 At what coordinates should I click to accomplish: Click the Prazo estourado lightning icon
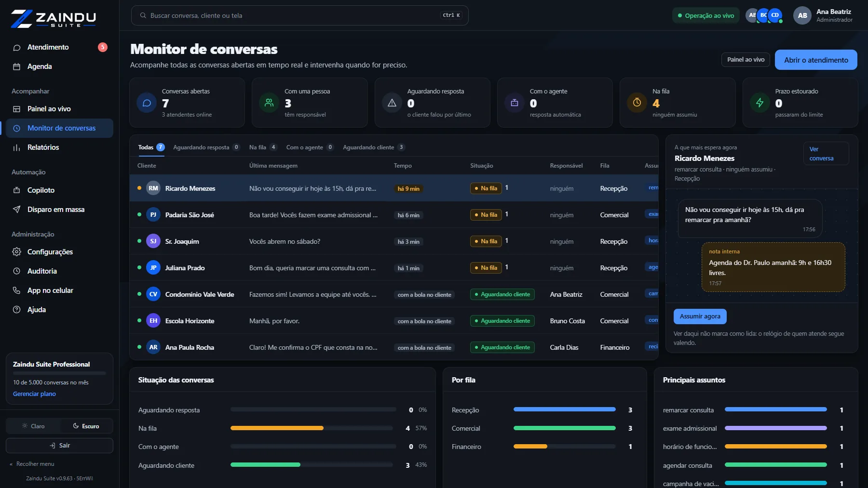(x=760, y=103)
